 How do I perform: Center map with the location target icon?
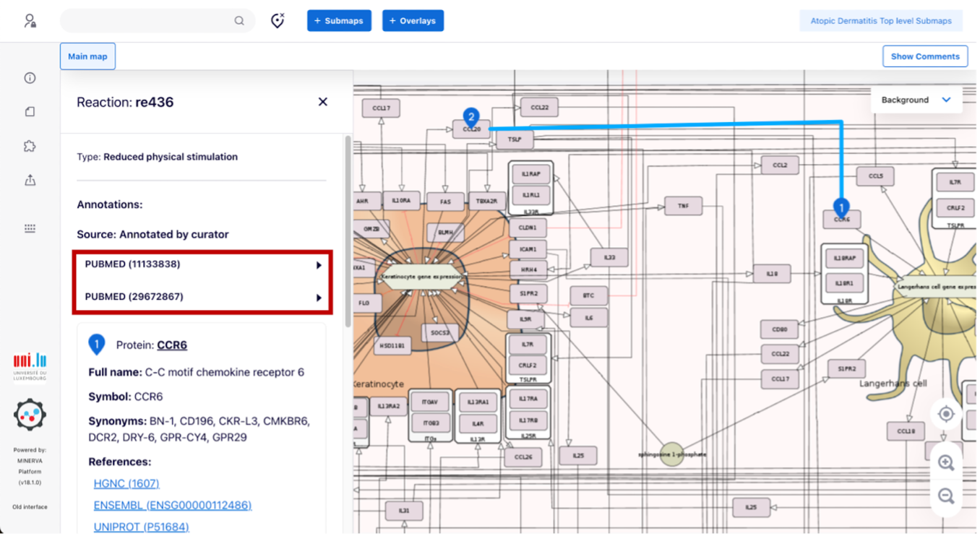pyautogui.click(x=945, y=415)
